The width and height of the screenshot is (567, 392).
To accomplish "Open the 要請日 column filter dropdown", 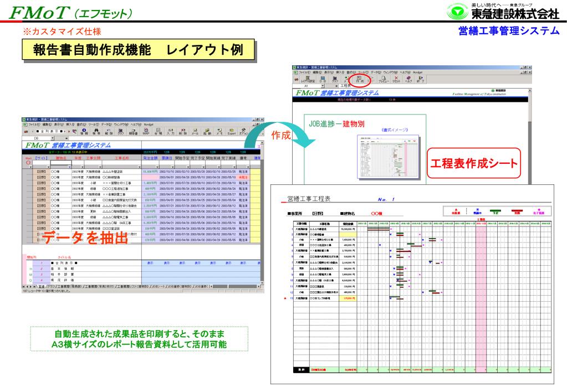I will [172, 167].
